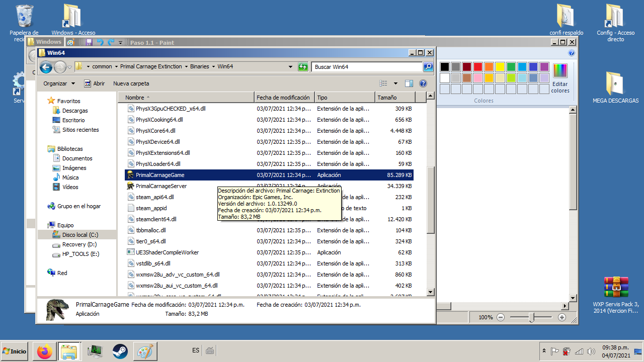Click the search magnifier icon in Explorer
This screenshot has height=362, width=644.
click(428, 66)
